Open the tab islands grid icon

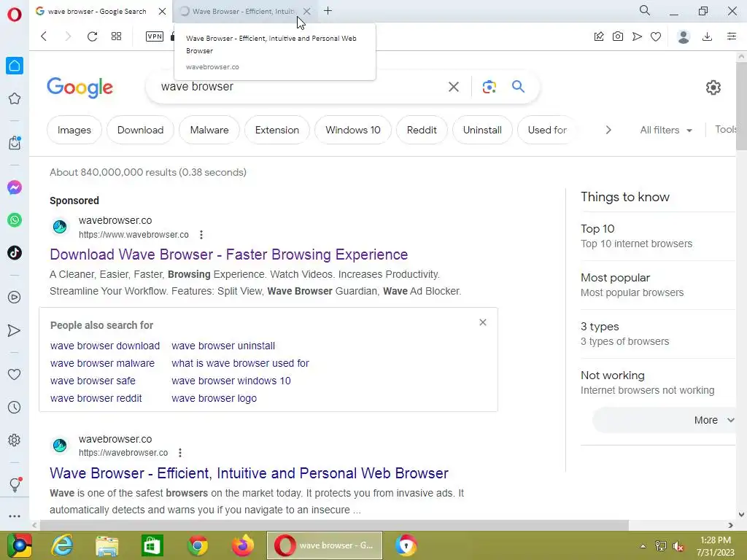coord(116,36)
